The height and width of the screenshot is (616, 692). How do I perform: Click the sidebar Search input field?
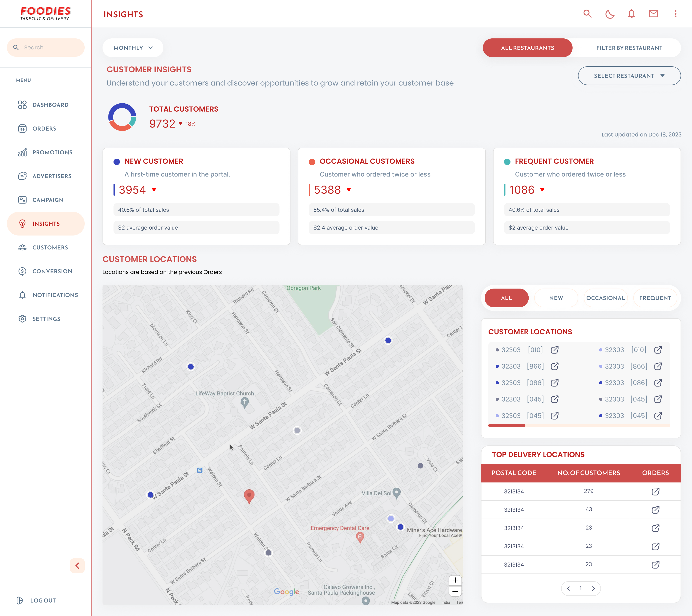point(51,47)
